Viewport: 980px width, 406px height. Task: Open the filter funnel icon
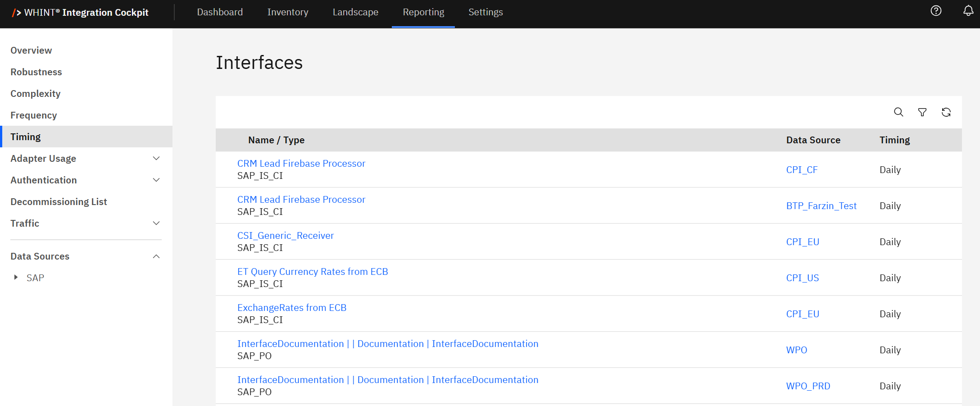922,112
